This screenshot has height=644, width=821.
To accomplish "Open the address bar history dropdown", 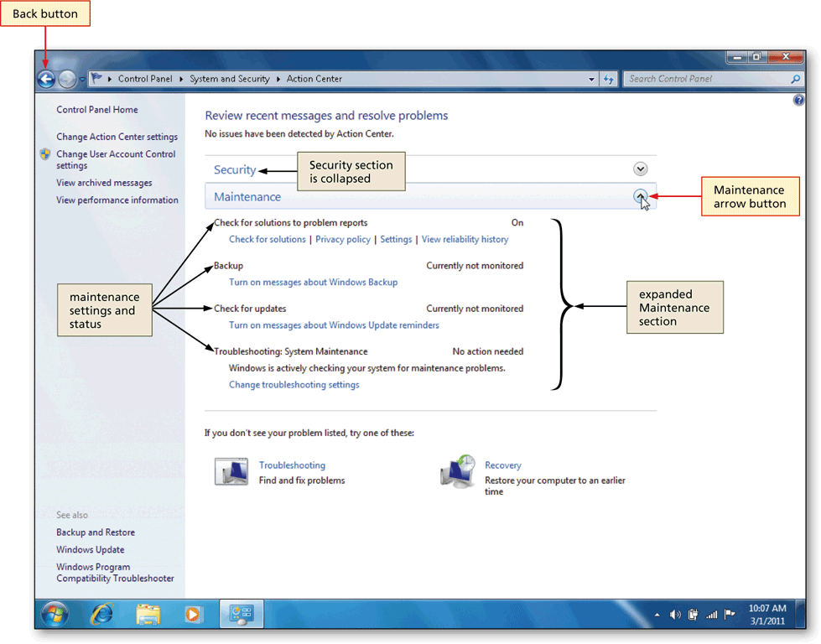I will [591, 79].
